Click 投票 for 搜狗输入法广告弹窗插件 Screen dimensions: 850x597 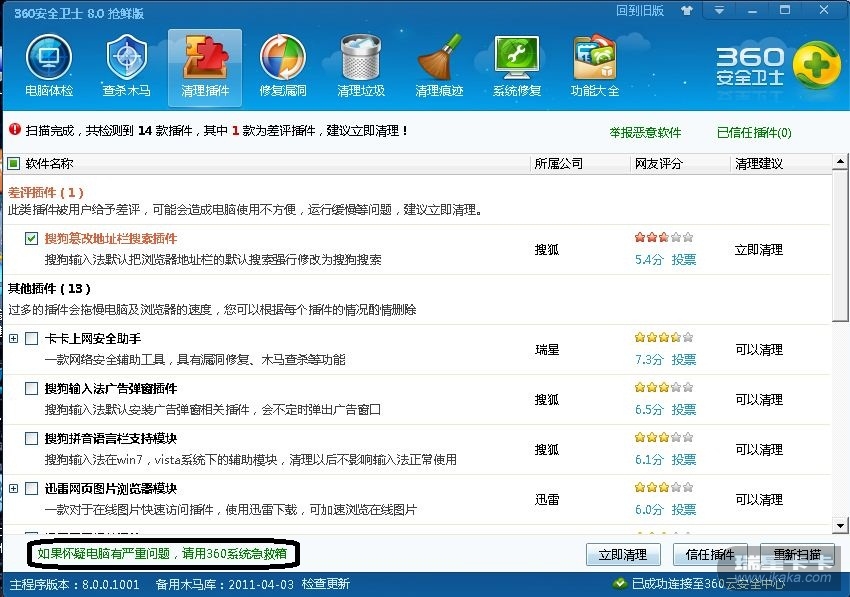(684, 409)
